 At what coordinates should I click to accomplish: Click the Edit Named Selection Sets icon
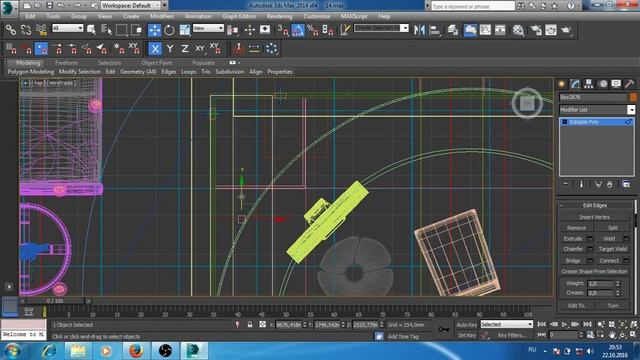pos(345,30)
